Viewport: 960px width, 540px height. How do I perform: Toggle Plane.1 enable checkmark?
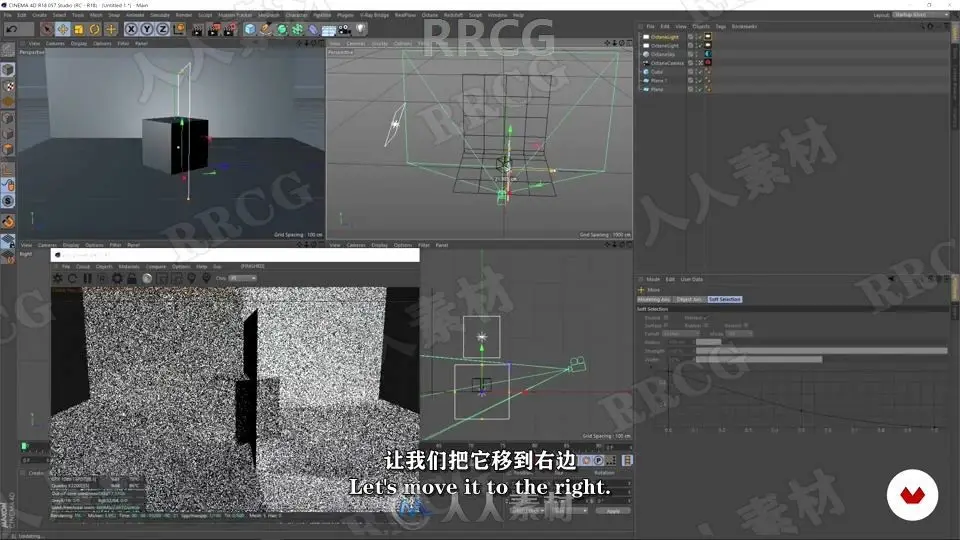699,80
